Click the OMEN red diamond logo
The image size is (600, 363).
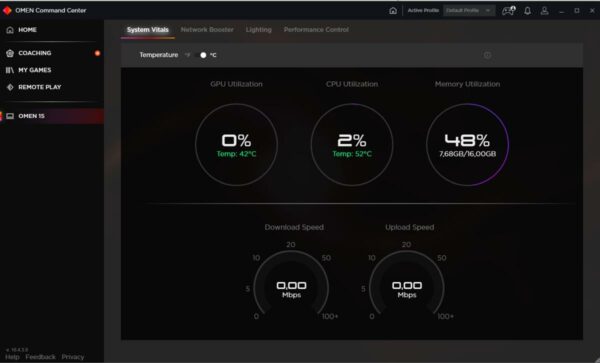pyautogui.click(x=7, y=10)
